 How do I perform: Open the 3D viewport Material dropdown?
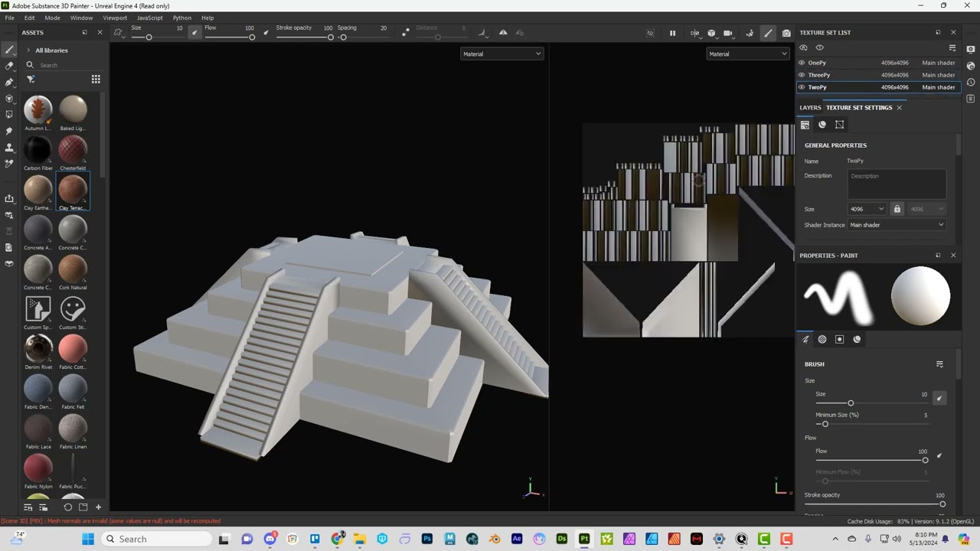(x=502, y=54)
